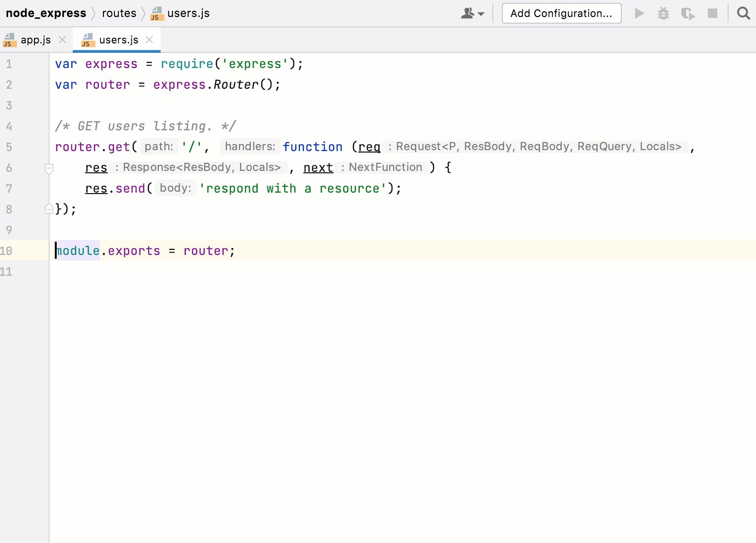Click routes folder in the breadcrumb
Screen dimensions: 756x543
point(119,13)
